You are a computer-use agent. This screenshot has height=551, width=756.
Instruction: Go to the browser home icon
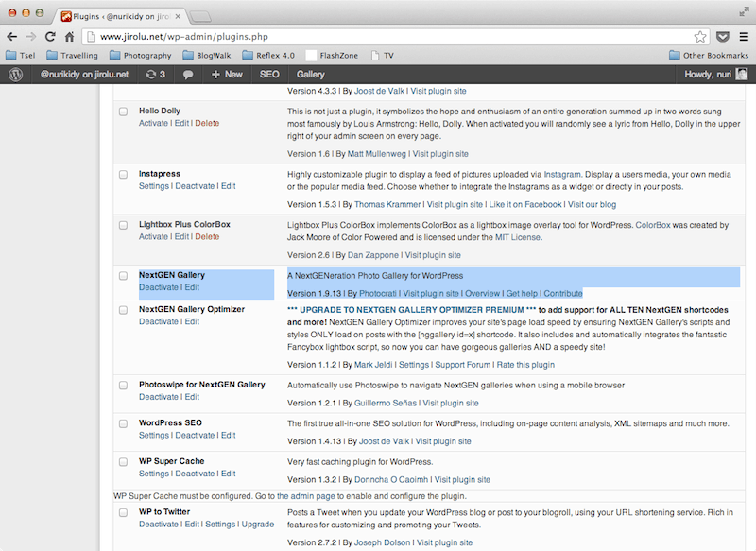pos(70,37)
